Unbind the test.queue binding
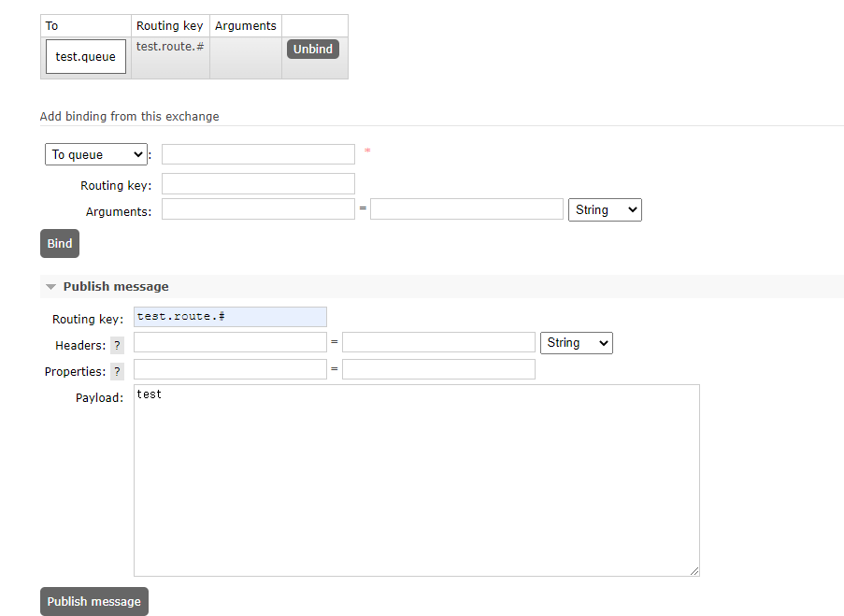The image size is (844, 616). (313, 49)
